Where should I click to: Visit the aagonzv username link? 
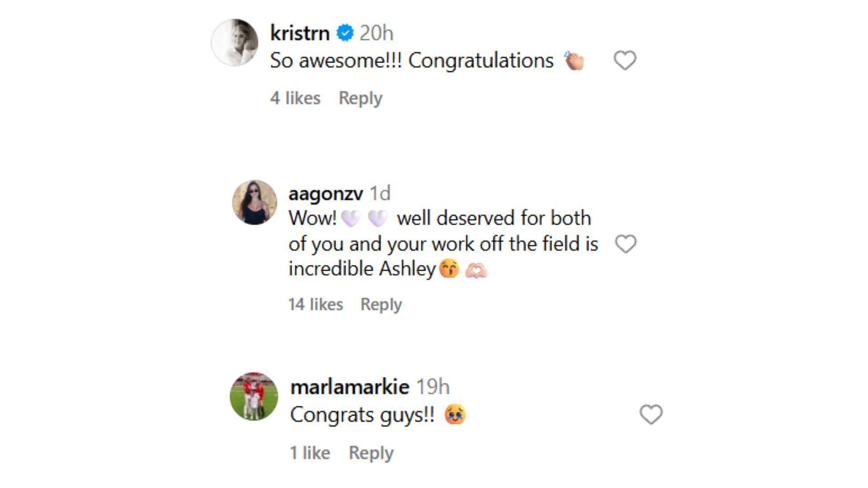325,193
